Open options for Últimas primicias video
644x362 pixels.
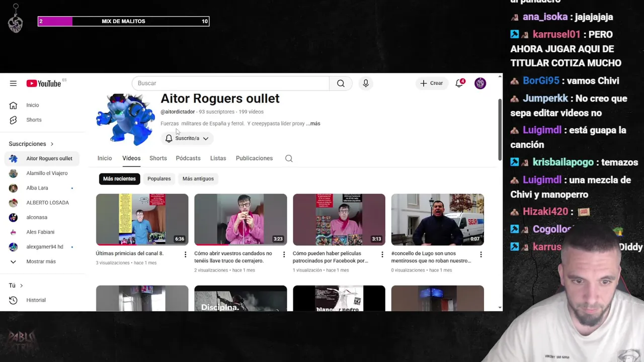click(185, 254)
